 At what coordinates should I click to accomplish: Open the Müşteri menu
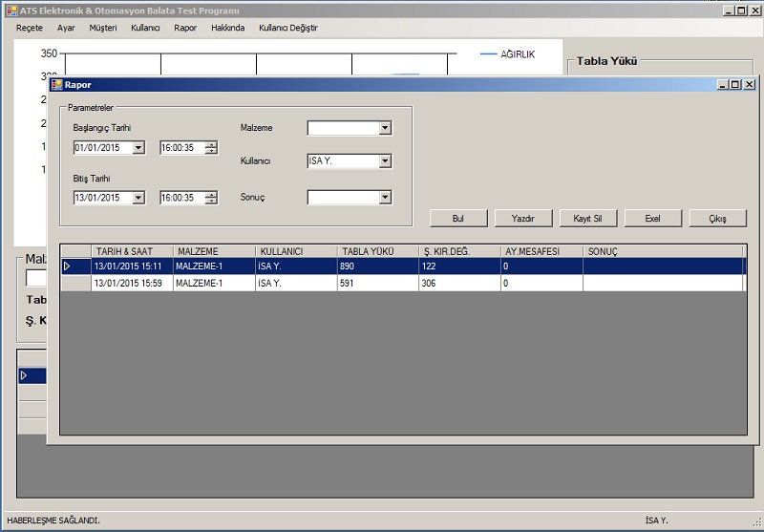pos(102,28)
